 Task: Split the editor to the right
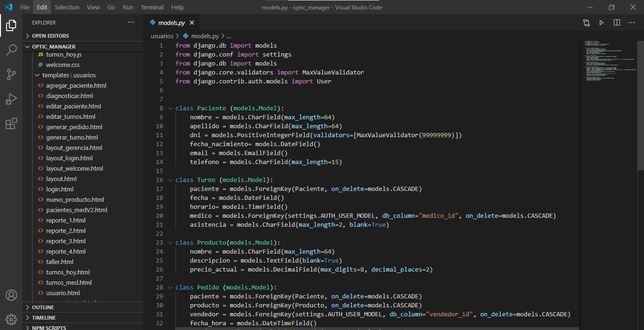(x=617, y=23)
